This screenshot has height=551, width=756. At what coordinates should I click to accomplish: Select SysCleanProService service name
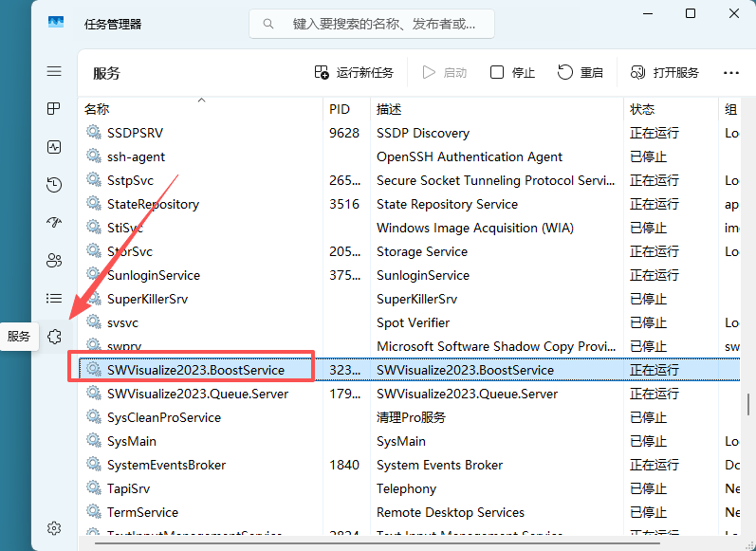[164, 417]
